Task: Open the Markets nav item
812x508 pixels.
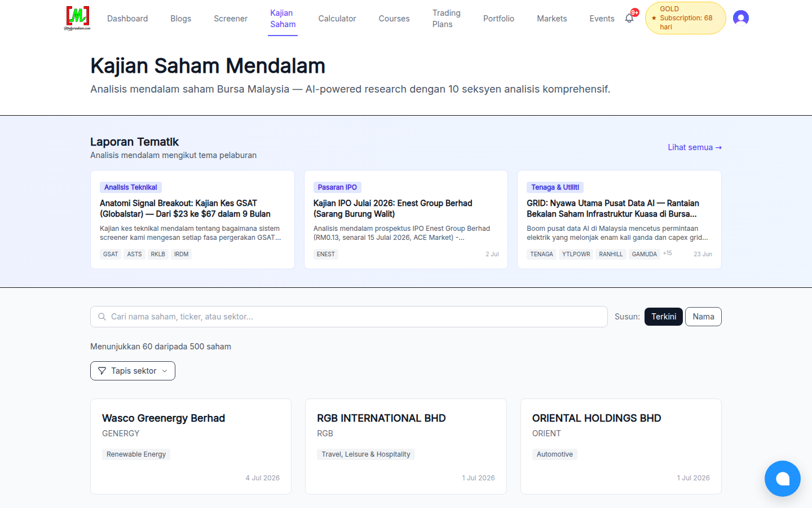Action: point(551,19)
